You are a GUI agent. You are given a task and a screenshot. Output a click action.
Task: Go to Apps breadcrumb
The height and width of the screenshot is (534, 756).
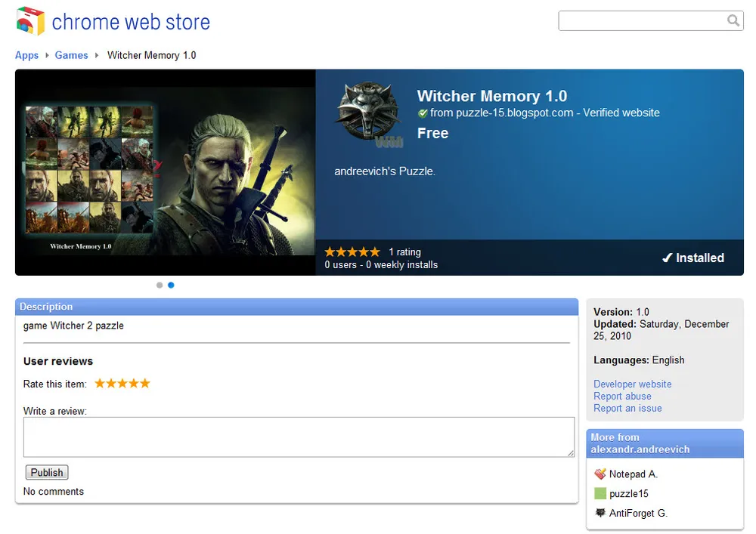point(26,55)
